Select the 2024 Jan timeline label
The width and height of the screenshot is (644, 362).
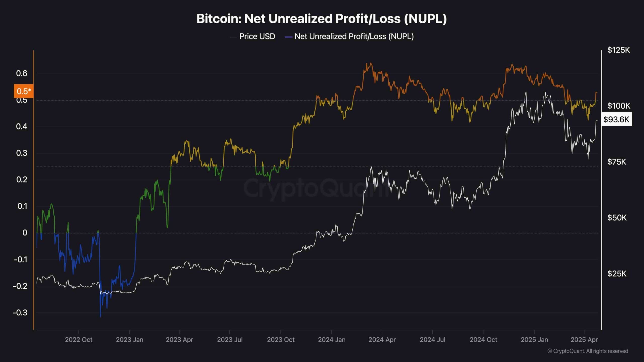coord(332,340)
